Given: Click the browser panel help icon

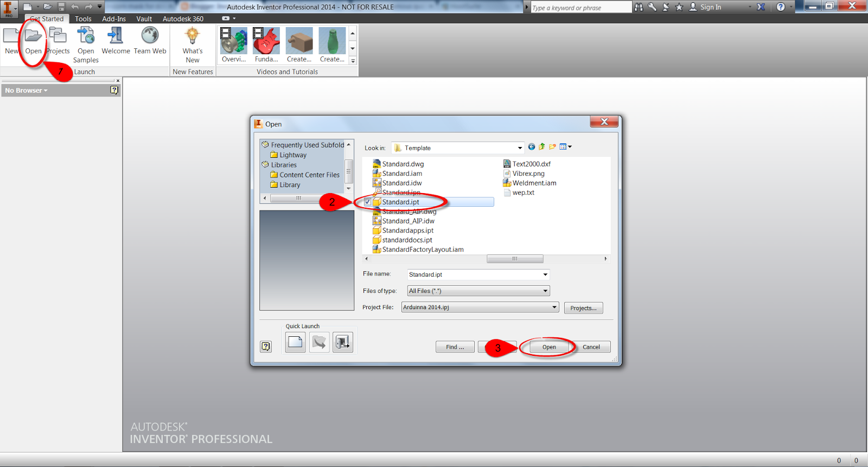Looking at the screenshot, I should (114, 90).
